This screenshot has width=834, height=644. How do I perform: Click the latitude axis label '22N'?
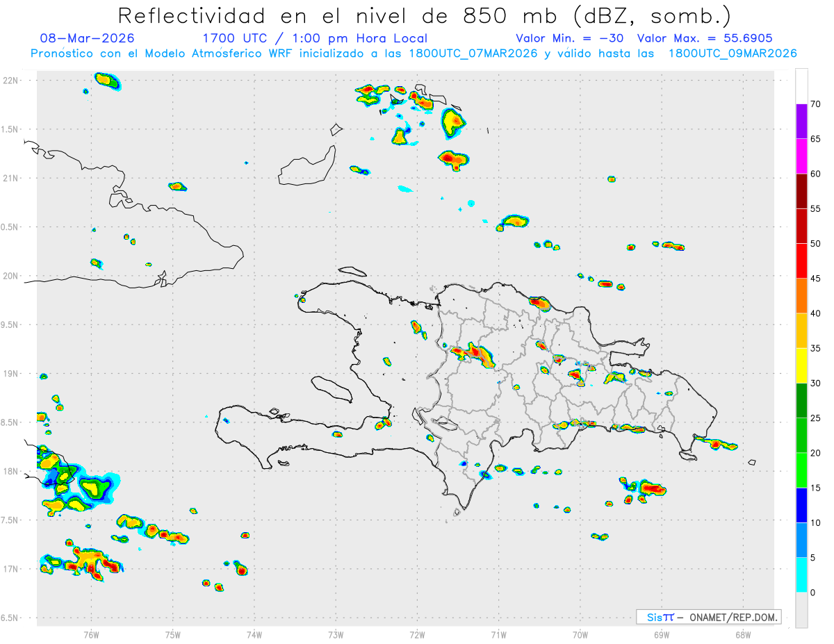click(11, 80)
